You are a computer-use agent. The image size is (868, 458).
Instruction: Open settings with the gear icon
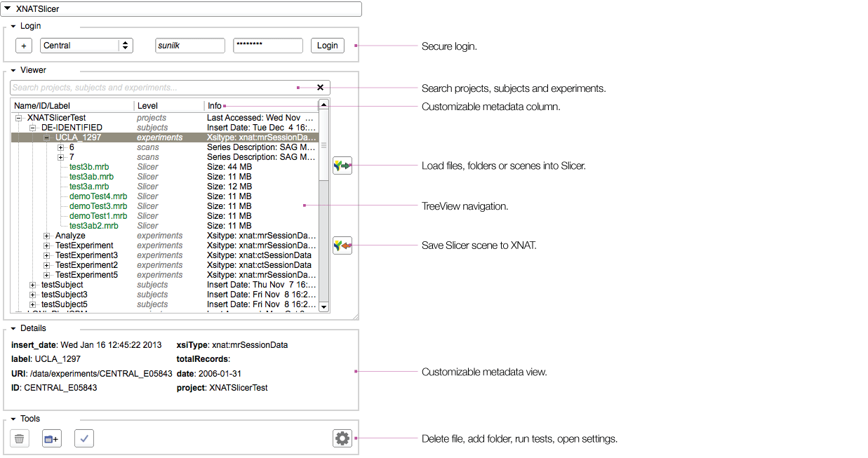[x=342, y=438]
